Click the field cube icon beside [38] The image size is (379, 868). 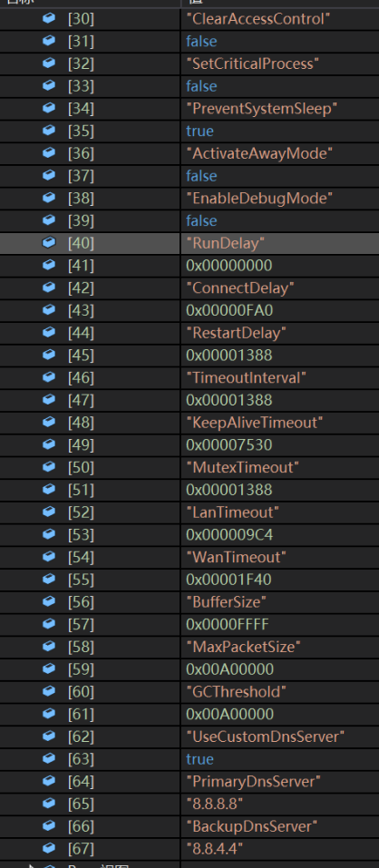click(49, 198)
